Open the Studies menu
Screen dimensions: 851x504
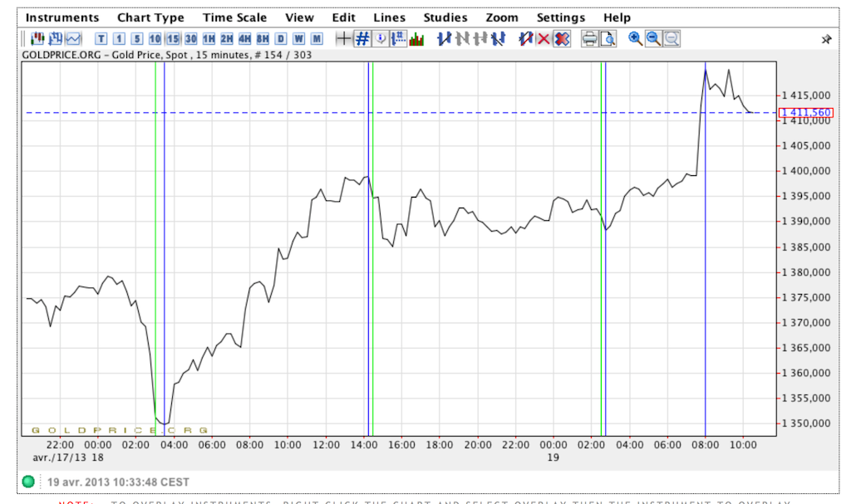(x=445, y=17)
